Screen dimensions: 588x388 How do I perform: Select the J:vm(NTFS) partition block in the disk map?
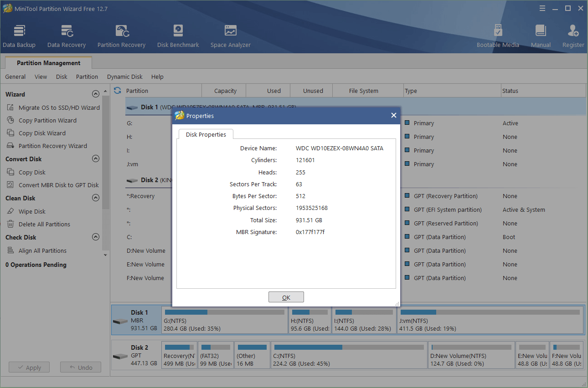pyautogui.click(x=490, y=320)
